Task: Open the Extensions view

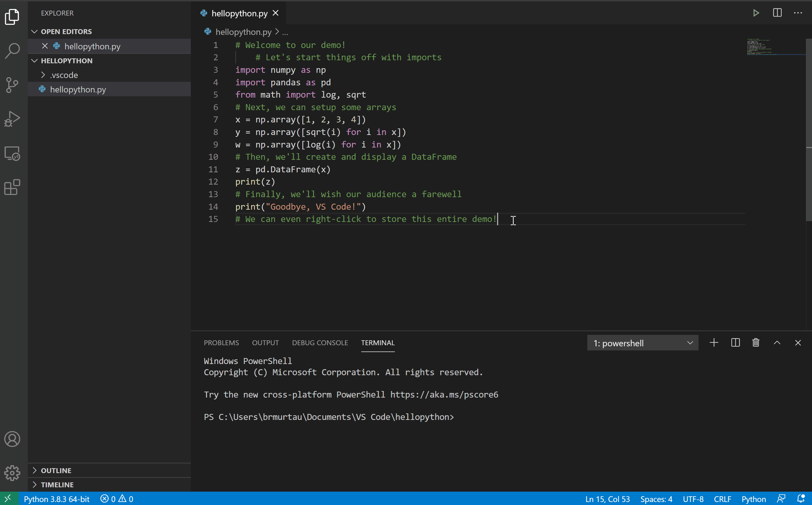Action: (12, 187)
